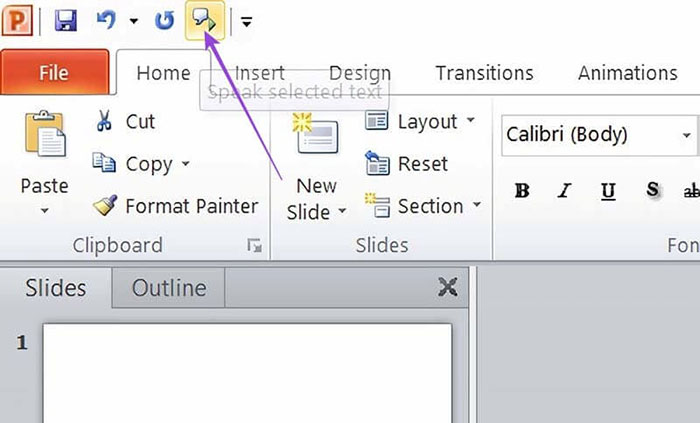Save the presentation with the floppy disk icon
The width and height of the screenshot is (700, 423).
click(x=66, y=20)
